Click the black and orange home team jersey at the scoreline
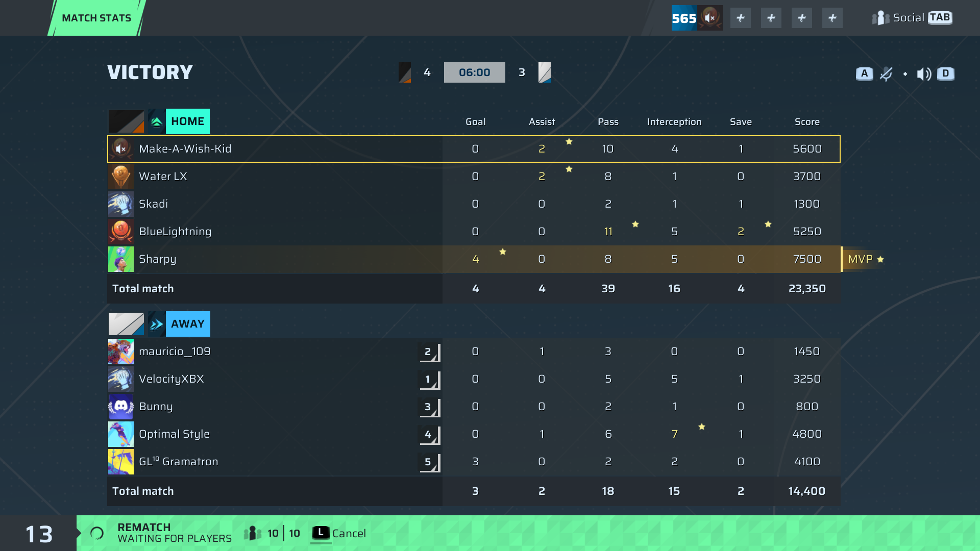Viewport: 980px width, 551px height. tap(405, 72)
